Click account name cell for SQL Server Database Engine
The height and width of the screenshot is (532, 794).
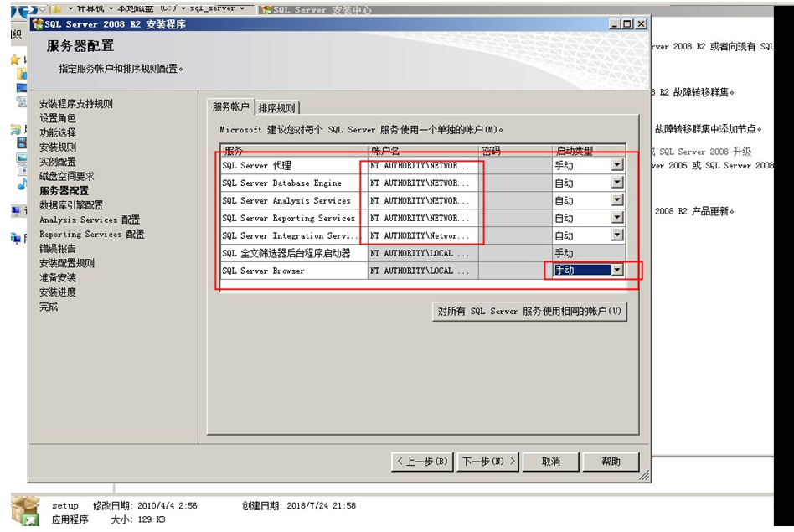[x=423, y=183]
